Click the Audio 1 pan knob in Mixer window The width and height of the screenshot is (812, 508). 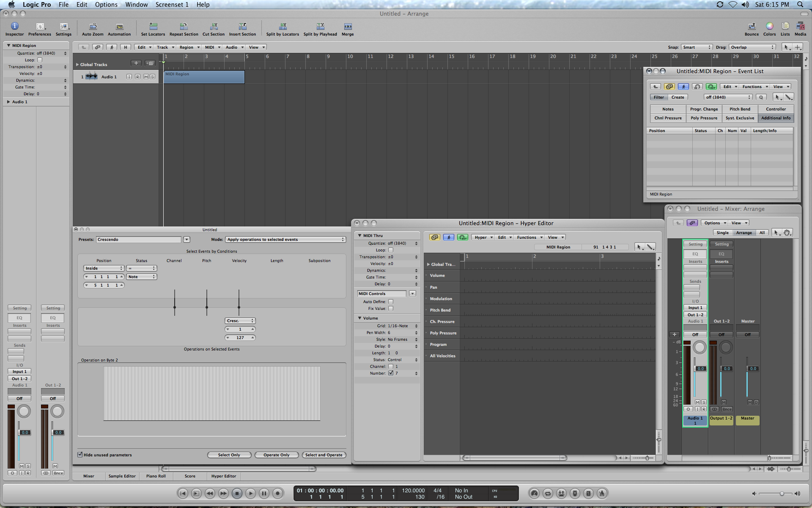point(700,348)
